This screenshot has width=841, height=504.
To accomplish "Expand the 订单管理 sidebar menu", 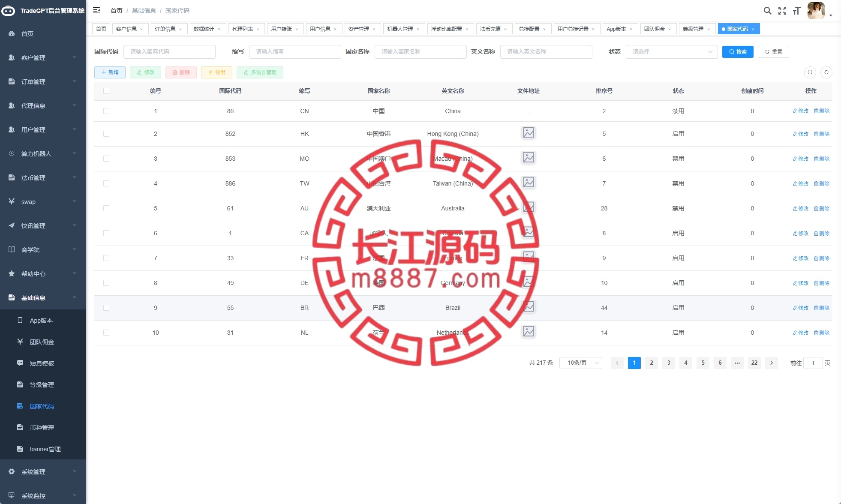I will 43,82.
